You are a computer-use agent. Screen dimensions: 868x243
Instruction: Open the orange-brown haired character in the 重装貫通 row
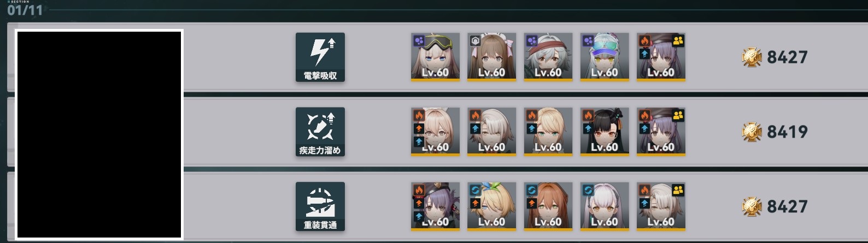point(548,206)
